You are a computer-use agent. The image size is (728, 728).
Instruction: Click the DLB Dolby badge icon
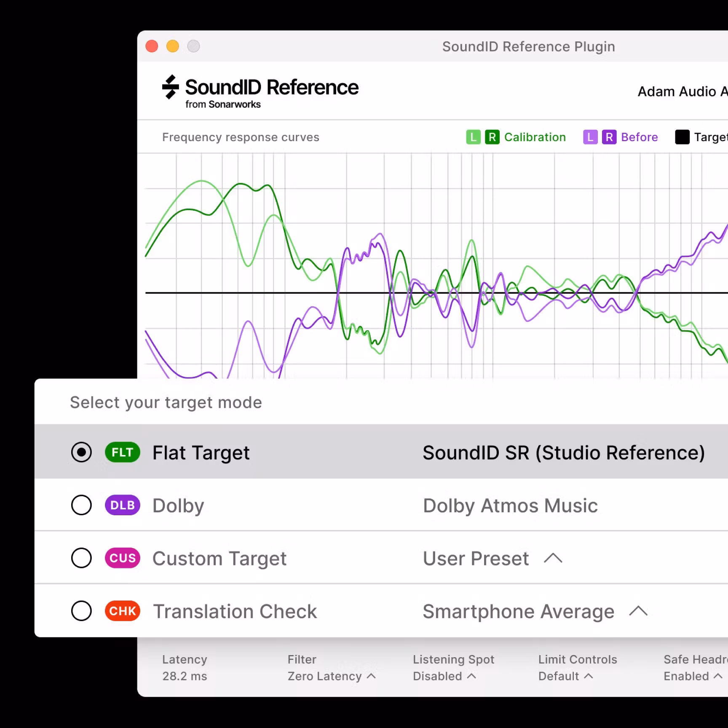pos(122,505)
